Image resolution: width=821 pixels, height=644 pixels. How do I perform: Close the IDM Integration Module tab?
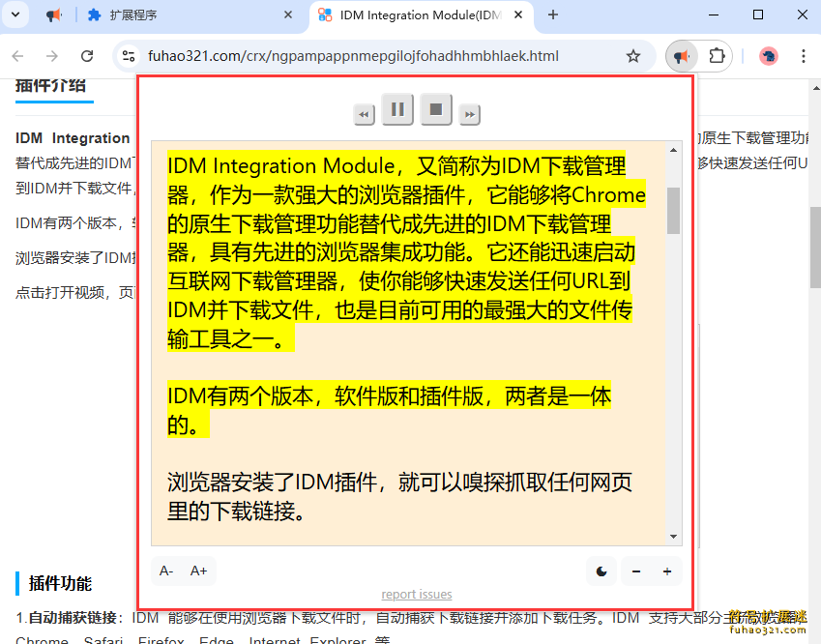[x=517, y=15]
